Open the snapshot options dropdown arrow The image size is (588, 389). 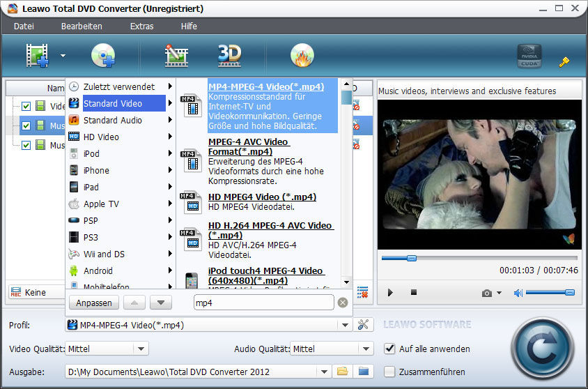499,293
